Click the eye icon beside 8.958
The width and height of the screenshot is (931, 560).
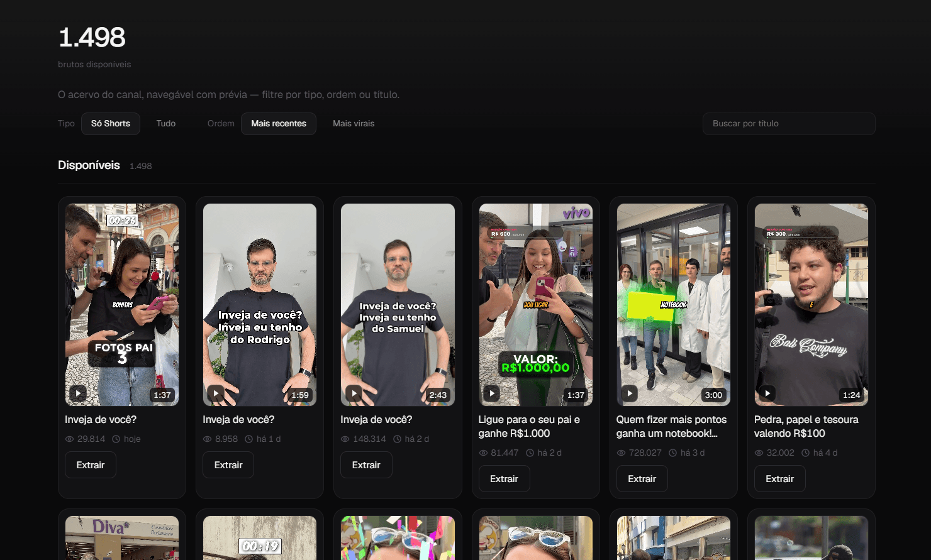click(x=207, y=439)
